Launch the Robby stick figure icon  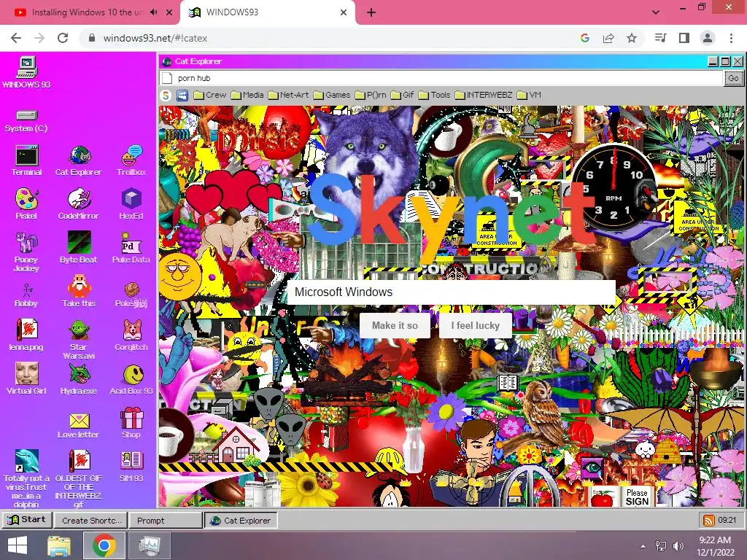tap(26, 295)
